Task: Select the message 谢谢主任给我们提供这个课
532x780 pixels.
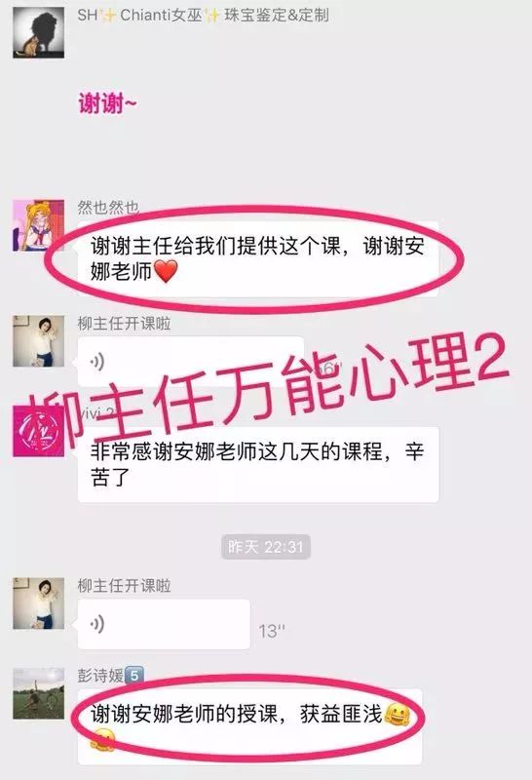Action: 258,259
